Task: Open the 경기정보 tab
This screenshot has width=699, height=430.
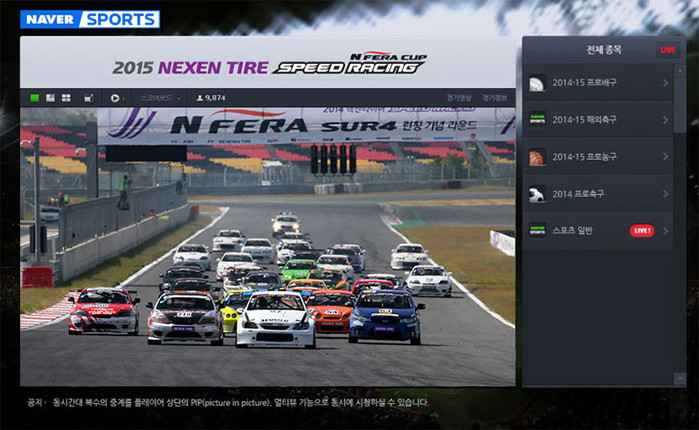Action: 494,98
